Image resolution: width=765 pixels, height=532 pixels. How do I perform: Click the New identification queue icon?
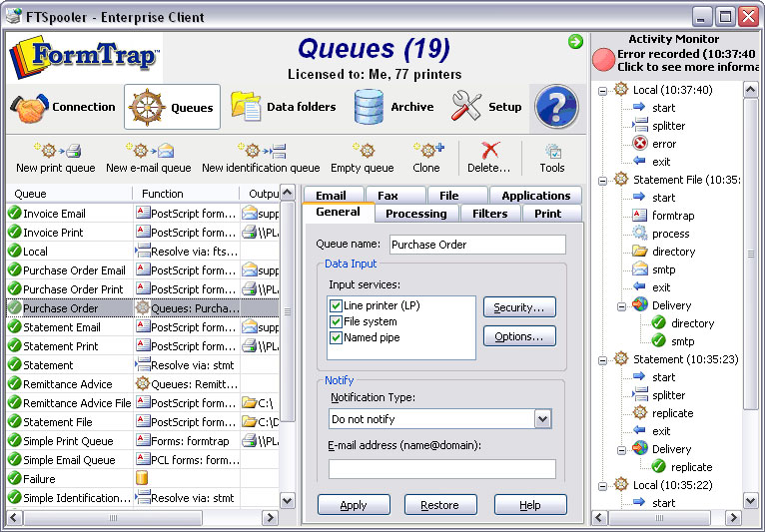tap(261, 151)
